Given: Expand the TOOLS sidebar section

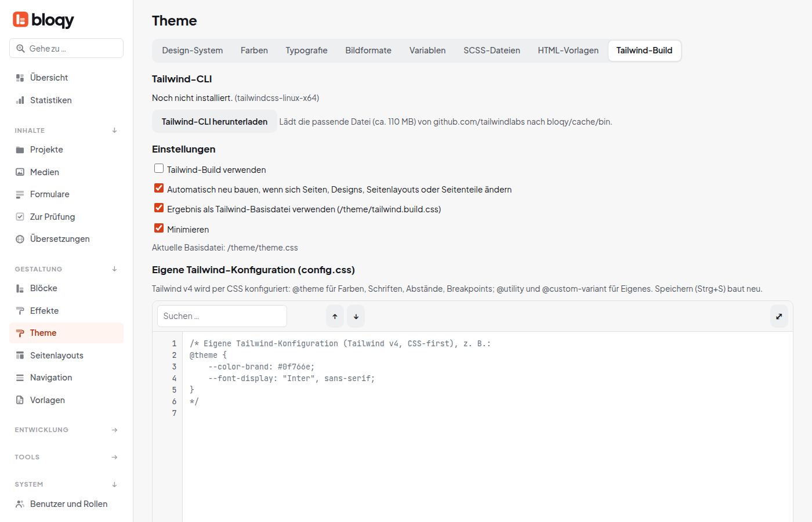Looking at the screenshot, I should tap(114, 457).
